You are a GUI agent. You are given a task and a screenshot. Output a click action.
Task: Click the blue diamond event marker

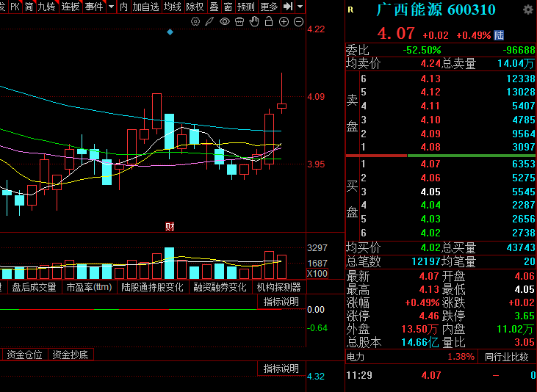tap(170, 32)
